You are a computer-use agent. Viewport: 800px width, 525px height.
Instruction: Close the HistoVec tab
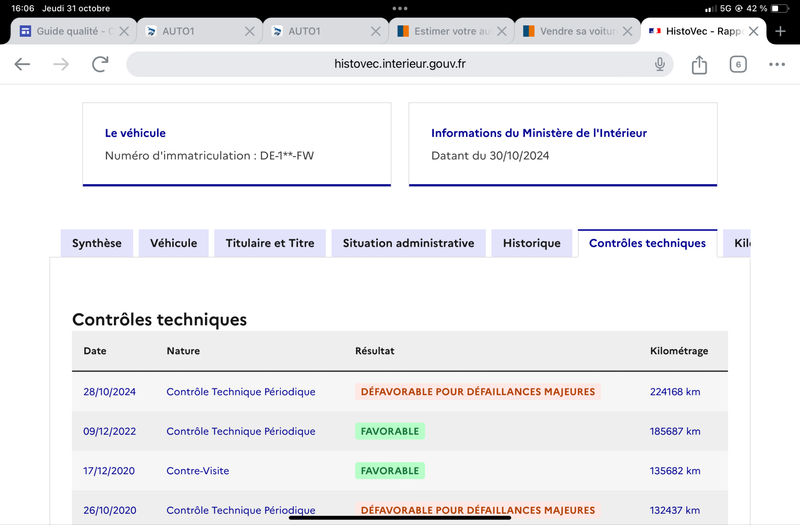(x=753, y=31)
